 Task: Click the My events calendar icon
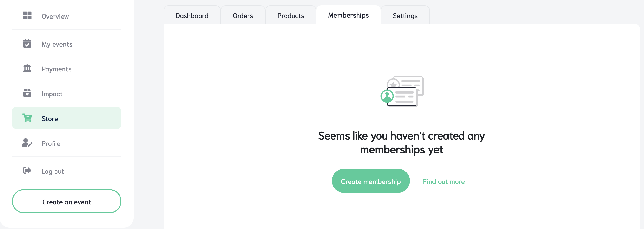point(27,43)
